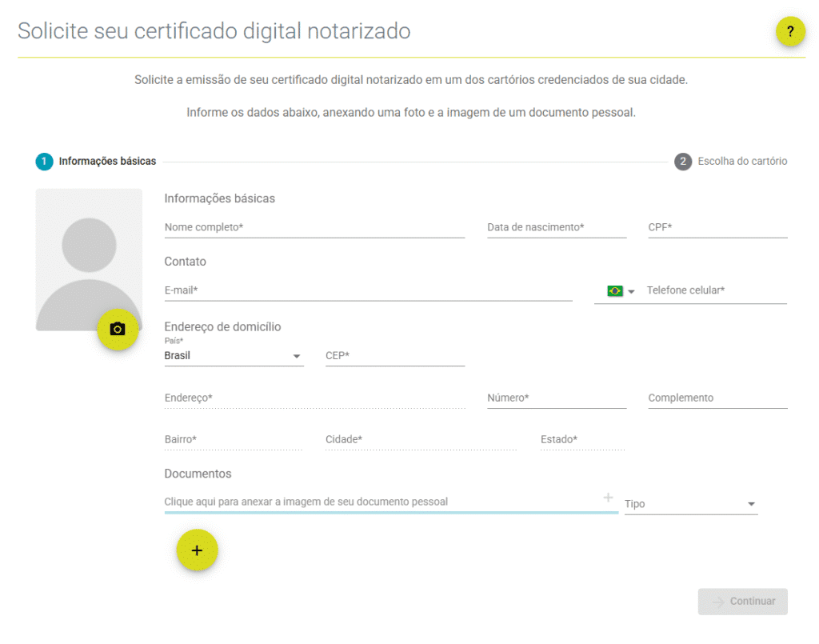
Task: Focus the E-mail input field
Action: pos(368,291)
